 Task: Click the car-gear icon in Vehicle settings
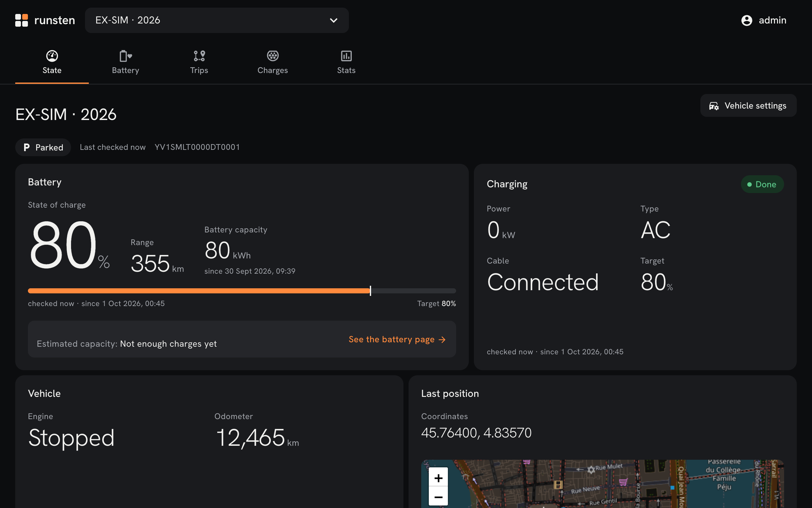click(714, 106)
